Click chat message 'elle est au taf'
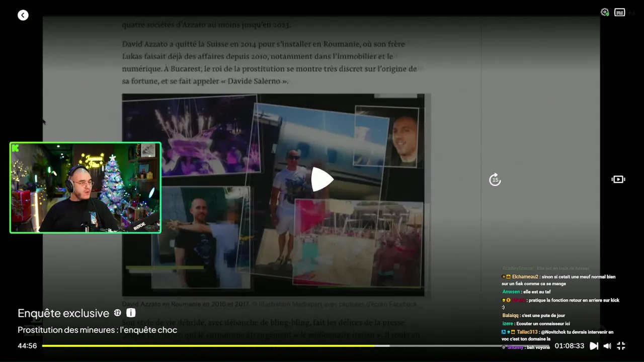 537,292
